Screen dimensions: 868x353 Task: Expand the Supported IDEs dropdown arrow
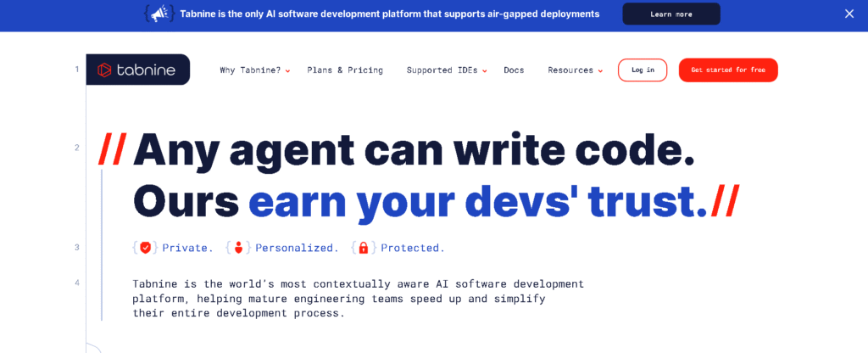tap(485, 71)
